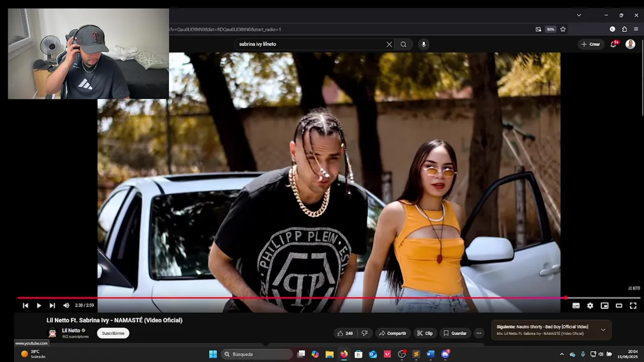Show hidden system tray icons
Viewport: 644px width, 362px height.
562,354
